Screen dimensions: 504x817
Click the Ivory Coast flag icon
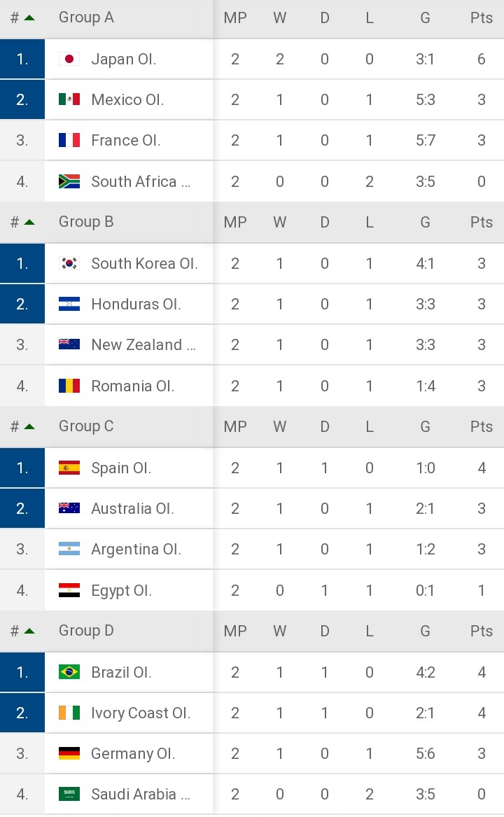pos(69,712)
